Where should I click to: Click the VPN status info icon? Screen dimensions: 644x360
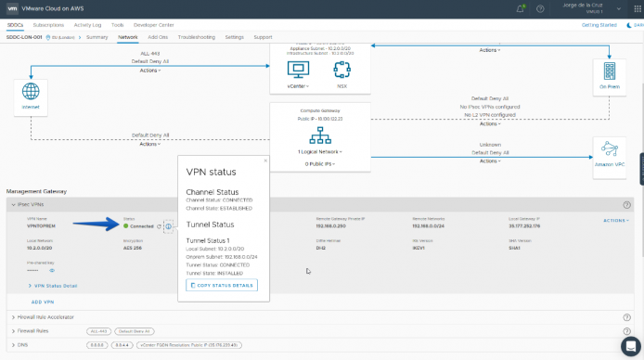click(168, 226)
